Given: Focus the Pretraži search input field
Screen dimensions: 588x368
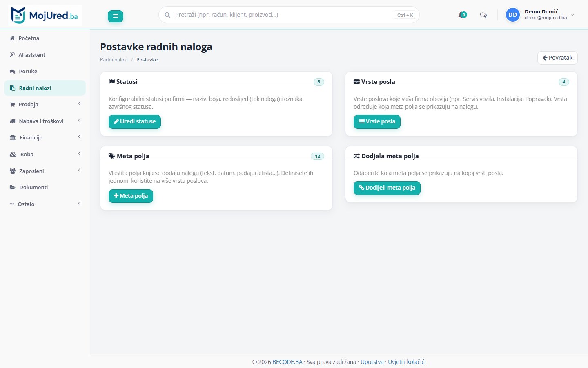Looking at the screenshot, I should (x=289, y=15).
